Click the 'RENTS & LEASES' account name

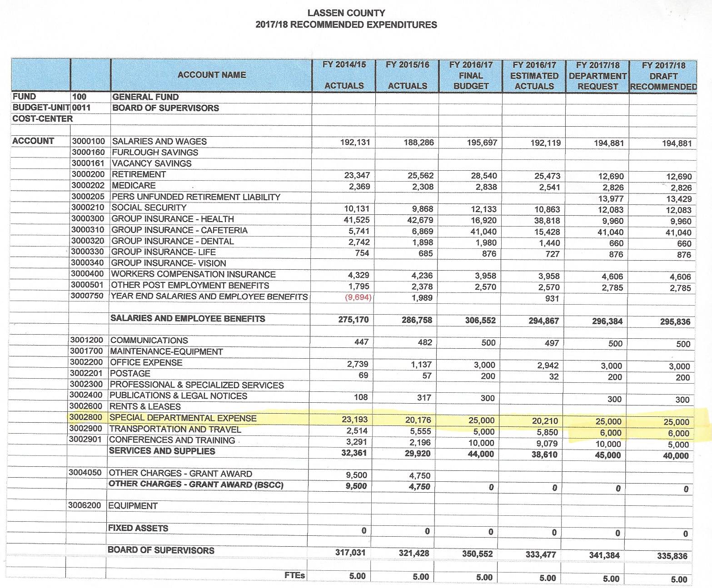pyautogui.click(x=145, y=407)
